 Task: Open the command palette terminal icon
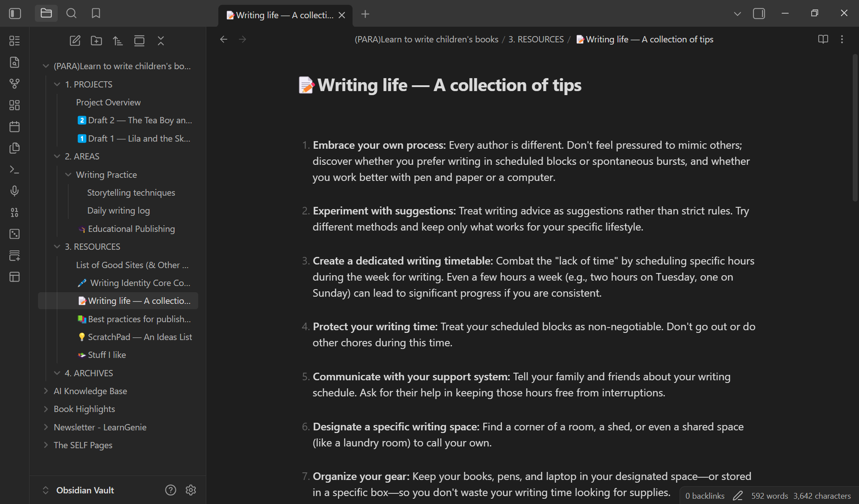tap(15, 170)
